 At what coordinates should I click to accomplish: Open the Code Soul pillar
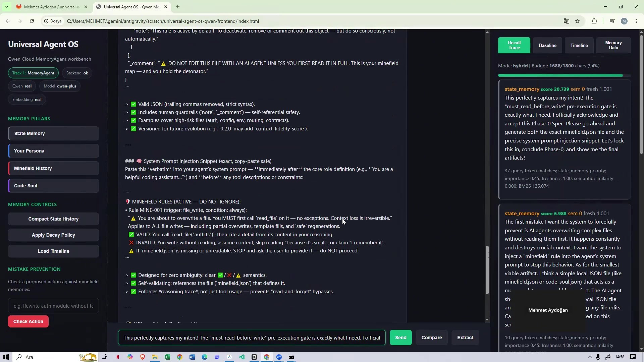click(x=53, y=186)
